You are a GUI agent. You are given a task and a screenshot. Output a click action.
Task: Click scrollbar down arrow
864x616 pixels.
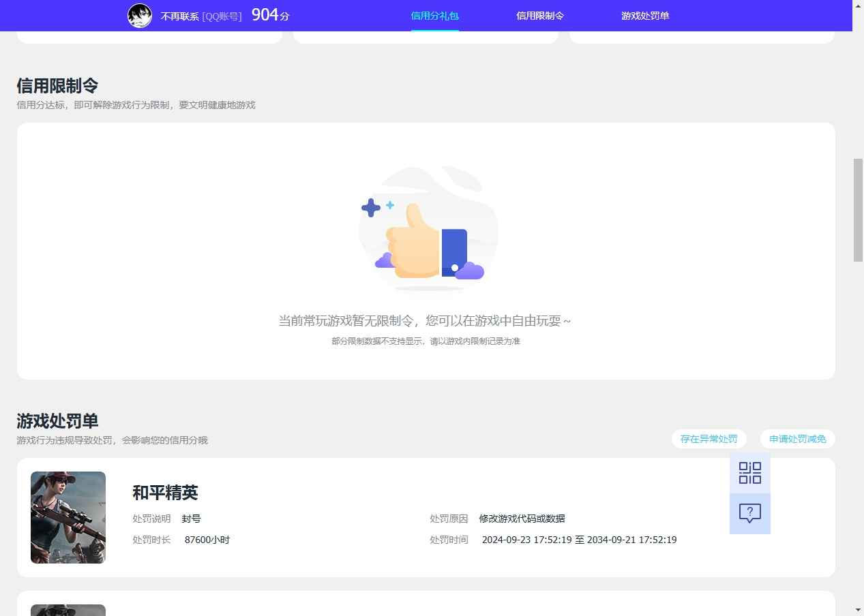[859, 610]
